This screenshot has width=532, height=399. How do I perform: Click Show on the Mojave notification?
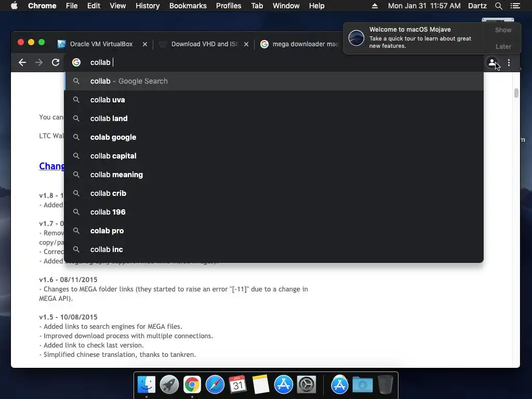[x=503, y=30]
